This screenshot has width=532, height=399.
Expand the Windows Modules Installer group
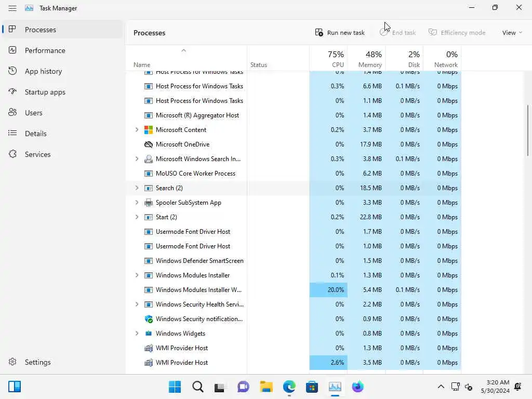(137, 275)
